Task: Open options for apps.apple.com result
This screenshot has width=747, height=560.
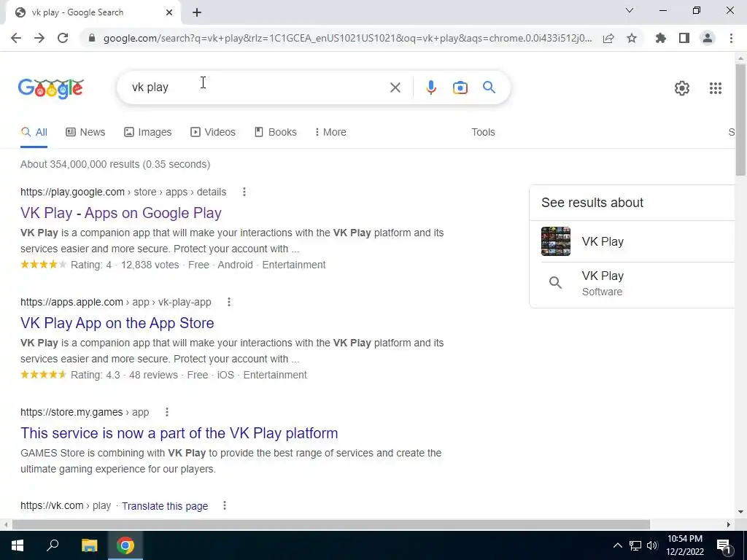Action: (228, 302)
